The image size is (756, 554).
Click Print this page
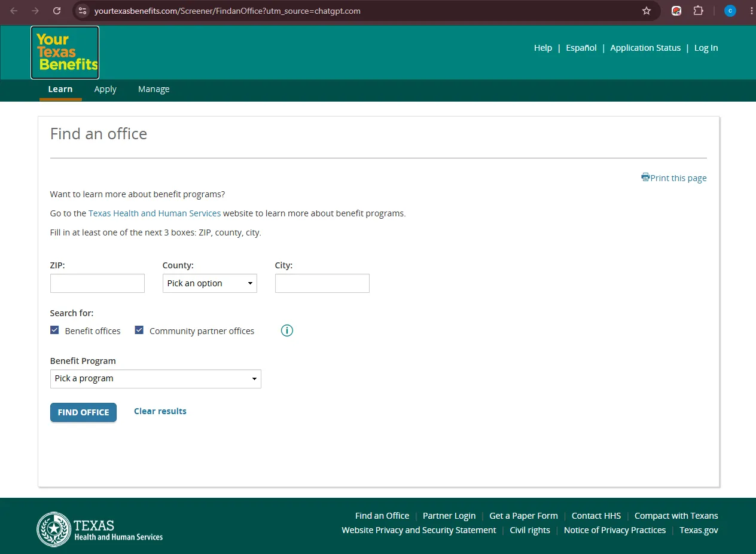point(674,178)
